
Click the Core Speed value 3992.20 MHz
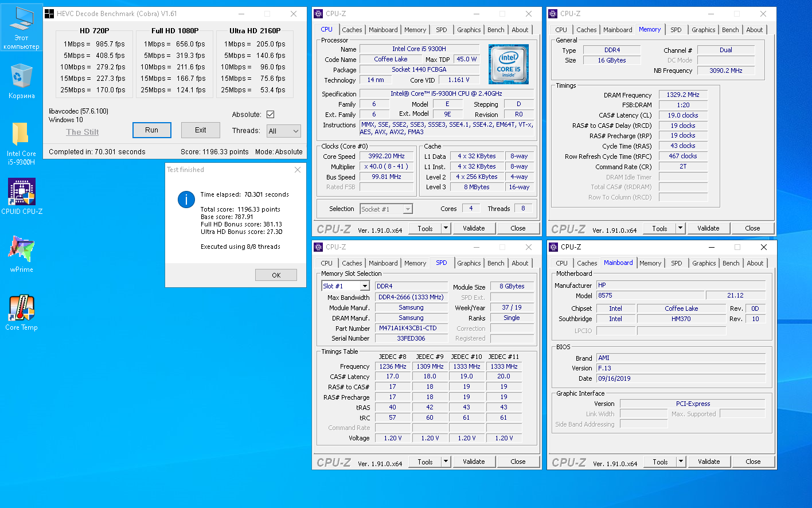coord(387,157)
